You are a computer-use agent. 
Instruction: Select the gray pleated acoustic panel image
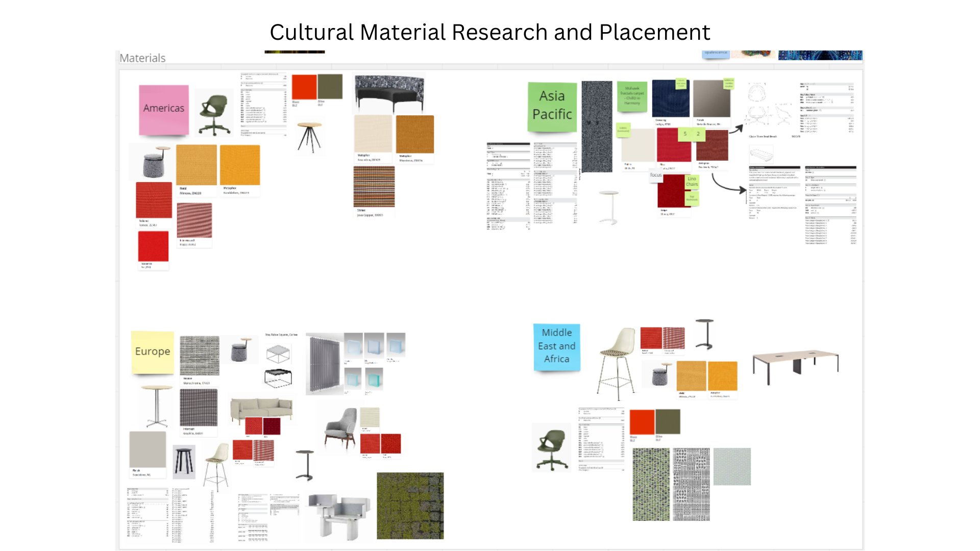[324, 364]
